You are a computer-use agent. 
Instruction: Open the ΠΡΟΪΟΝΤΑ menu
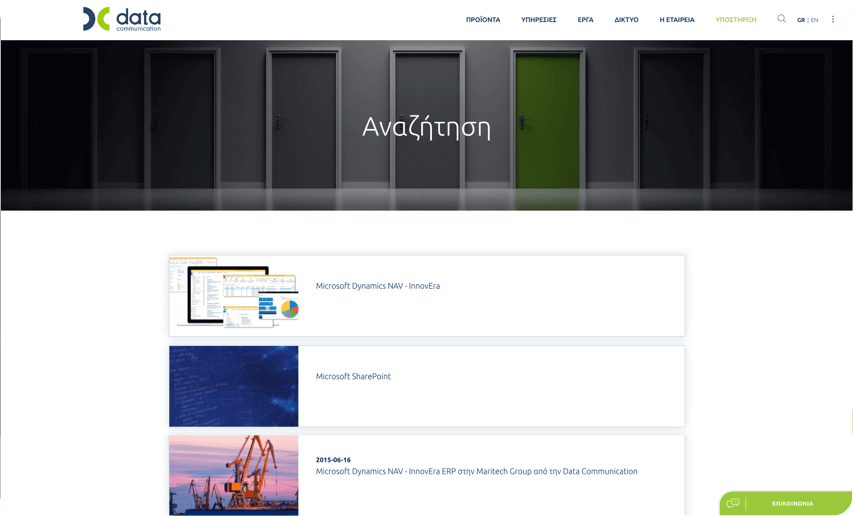pos(483,20)
